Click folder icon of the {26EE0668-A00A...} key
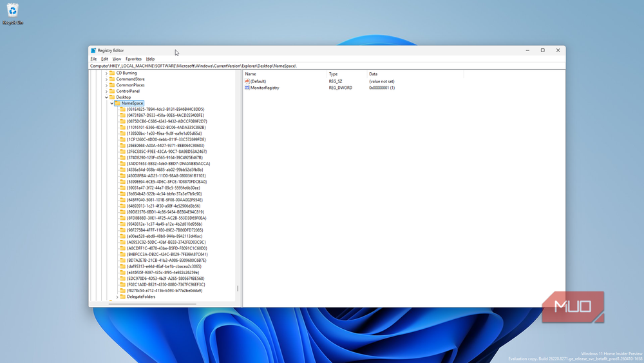 tap(123, 146)
